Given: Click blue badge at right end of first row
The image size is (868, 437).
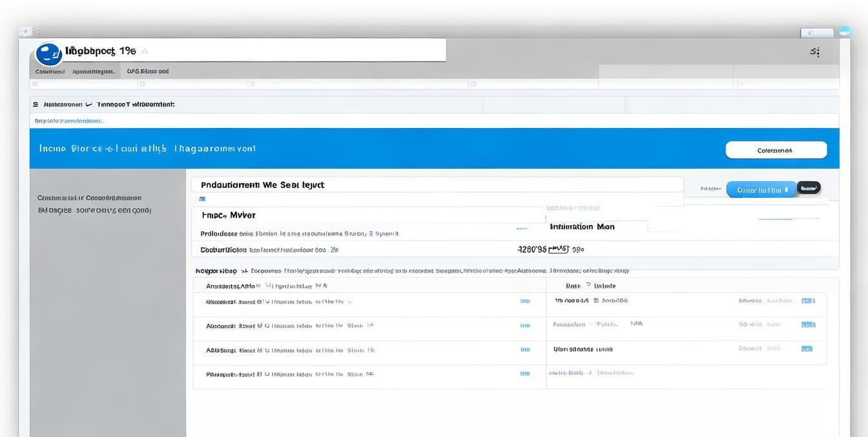Looking at the screenshot, I should tap(807, 301).
